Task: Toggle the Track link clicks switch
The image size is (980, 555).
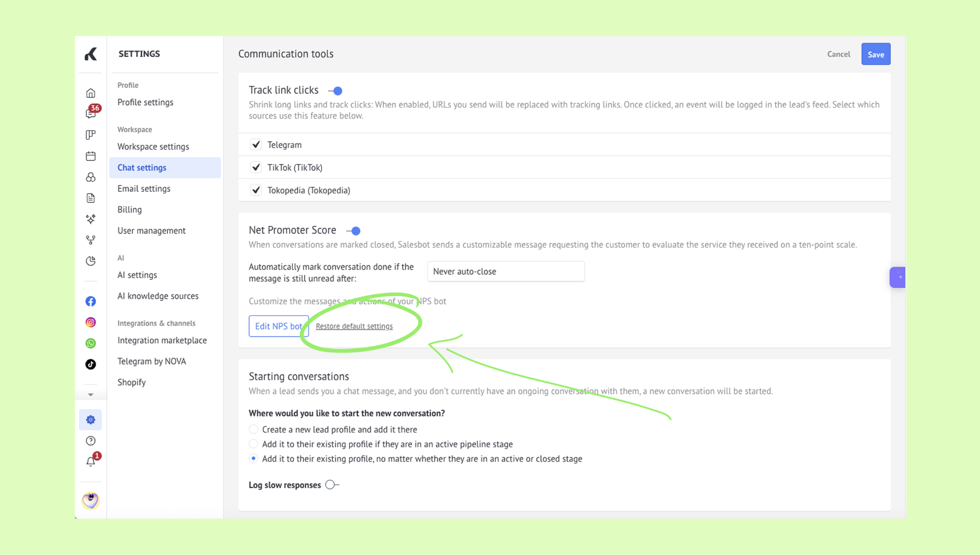Action: click(x=335, y=90)
